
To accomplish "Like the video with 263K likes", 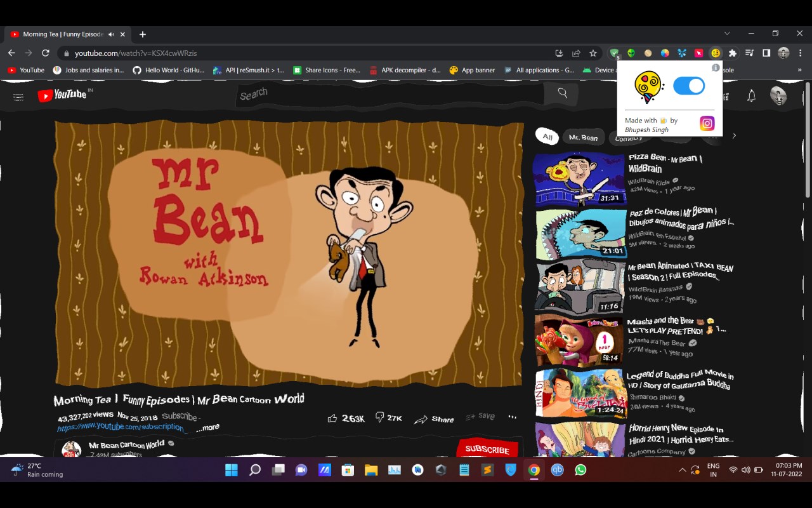I will point(346,418).
